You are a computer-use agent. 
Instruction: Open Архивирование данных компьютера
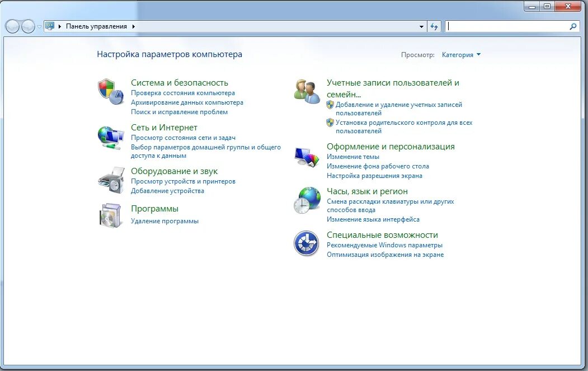pos(187,102)
